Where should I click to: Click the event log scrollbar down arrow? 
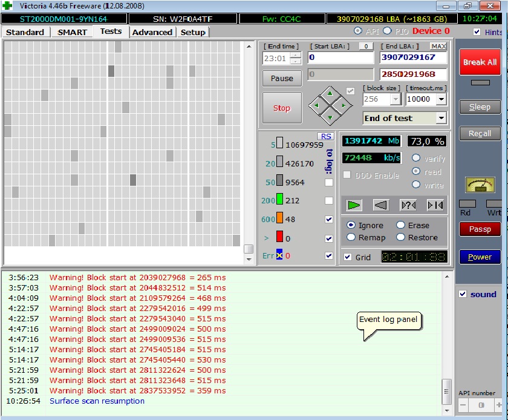[447, 410]
